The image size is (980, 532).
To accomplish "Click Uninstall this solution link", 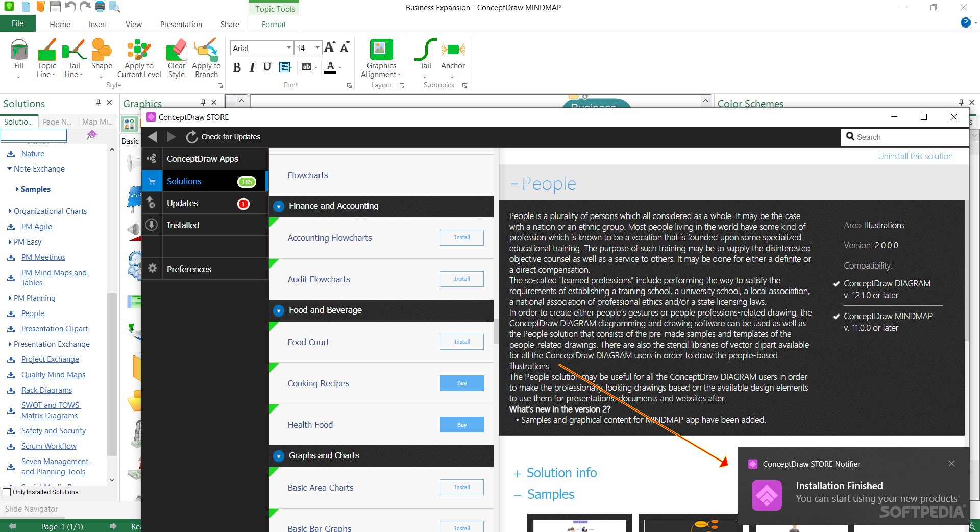I will [x=915, y=156].
